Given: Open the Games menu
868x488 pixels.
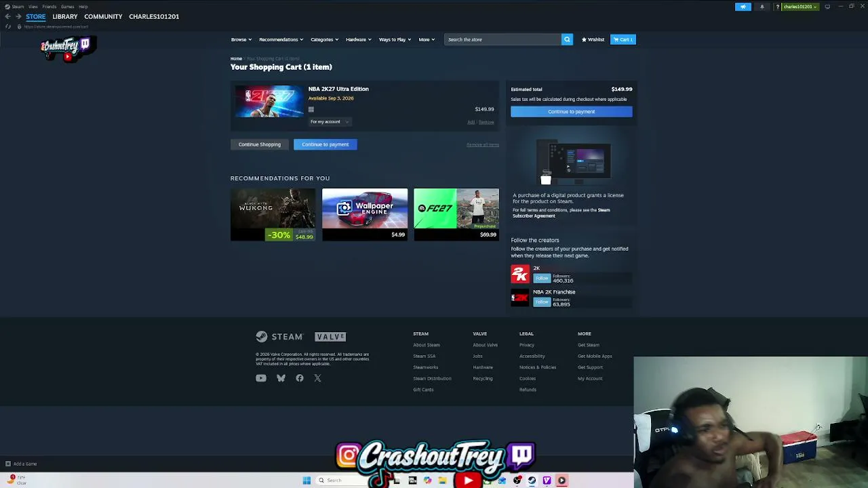Looking at the screenshot, I should (67, 7).
